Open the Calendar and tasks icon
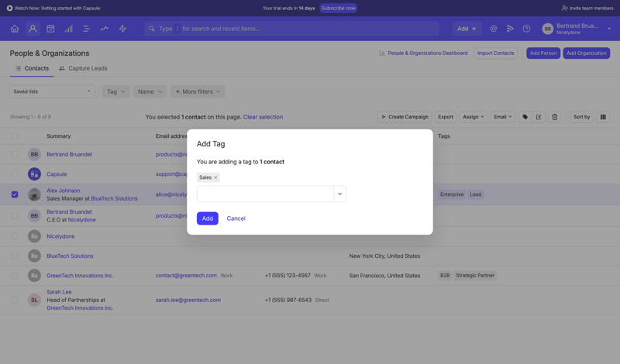 (x=50, y=29)
